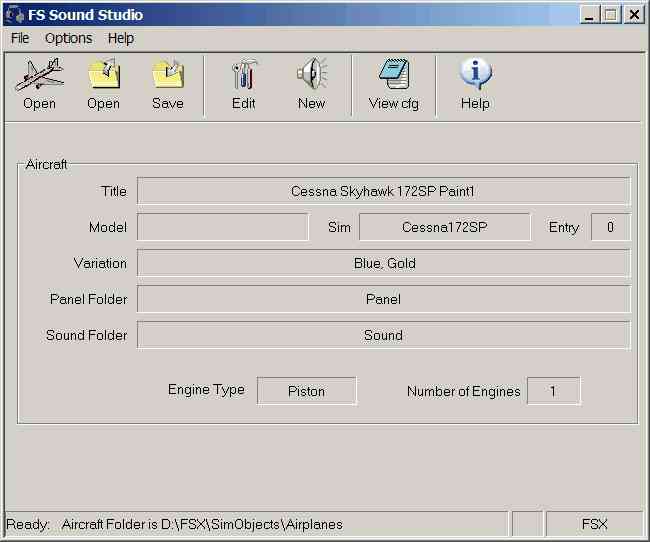Click the FSX status bar panel
This screenshot has width=650, height=542.
[x=594, y=524]
